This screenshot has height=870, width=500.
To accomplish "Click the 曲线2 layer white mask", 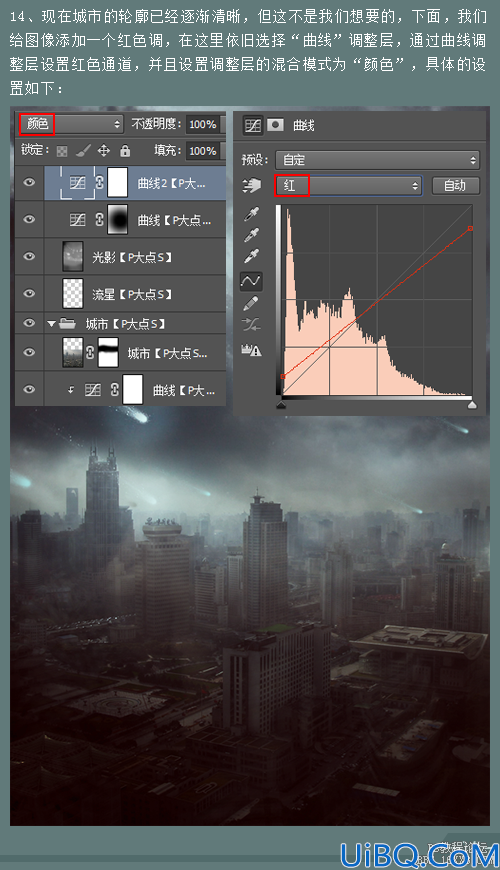I will [x=117, y=183].
